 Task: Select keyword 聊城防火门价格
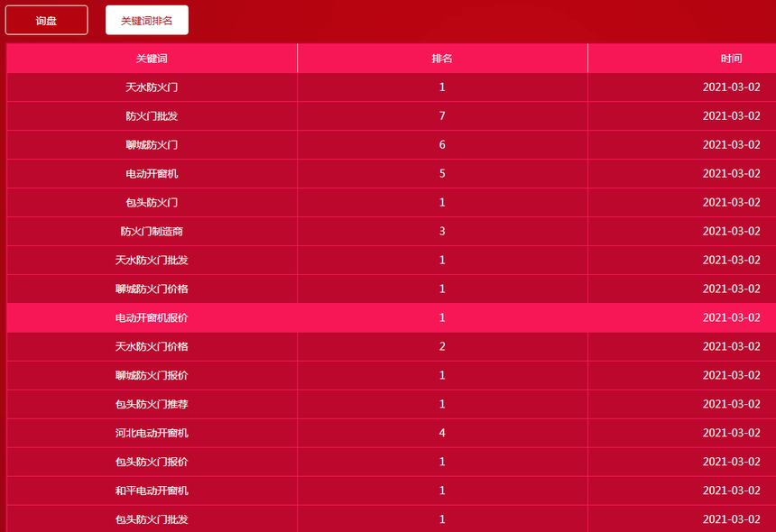pos(152,289)
